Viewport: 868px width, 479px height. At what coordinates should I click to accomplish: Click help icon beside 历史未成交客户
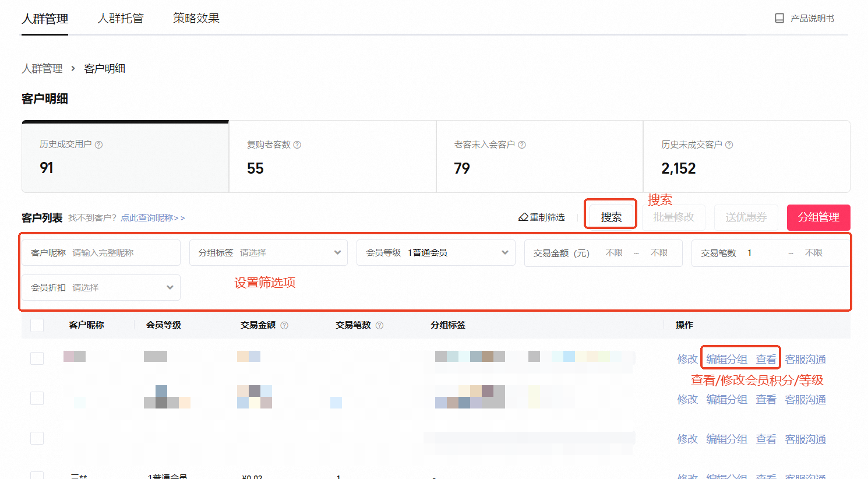coord(729,145)
